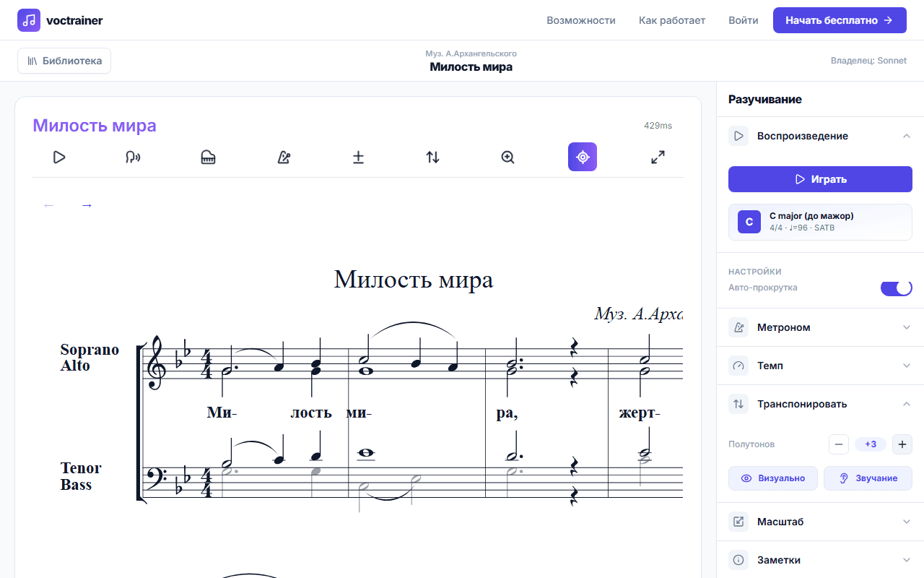Enter fullscreen with the expand arrows icon
924x578 pixels.
coord(658,157)
